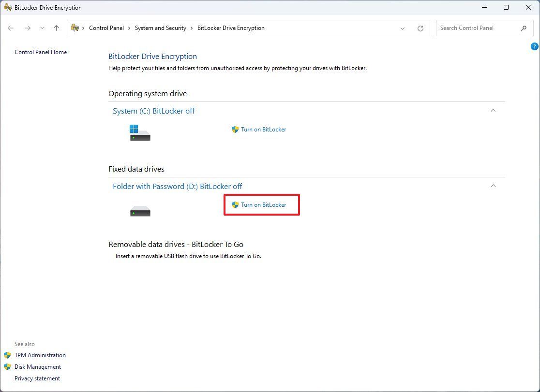
Task: Open Control Panel from the breadcrumb bar
Action: (106, 28)
